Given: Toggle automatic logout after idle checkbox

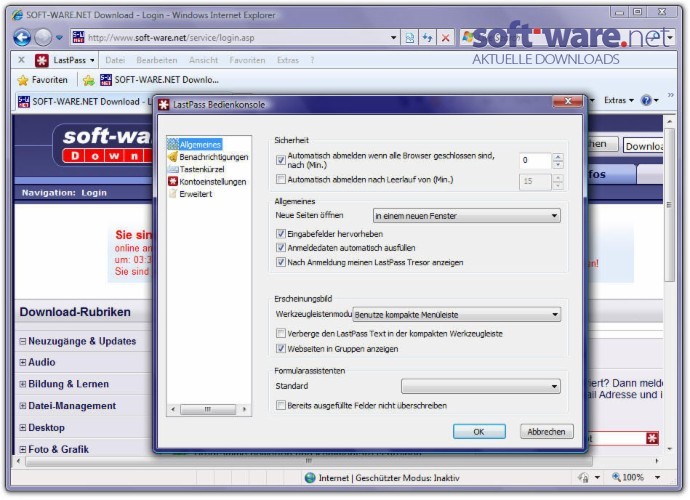Looking at the screenshot, I should [x=280, y=179].
